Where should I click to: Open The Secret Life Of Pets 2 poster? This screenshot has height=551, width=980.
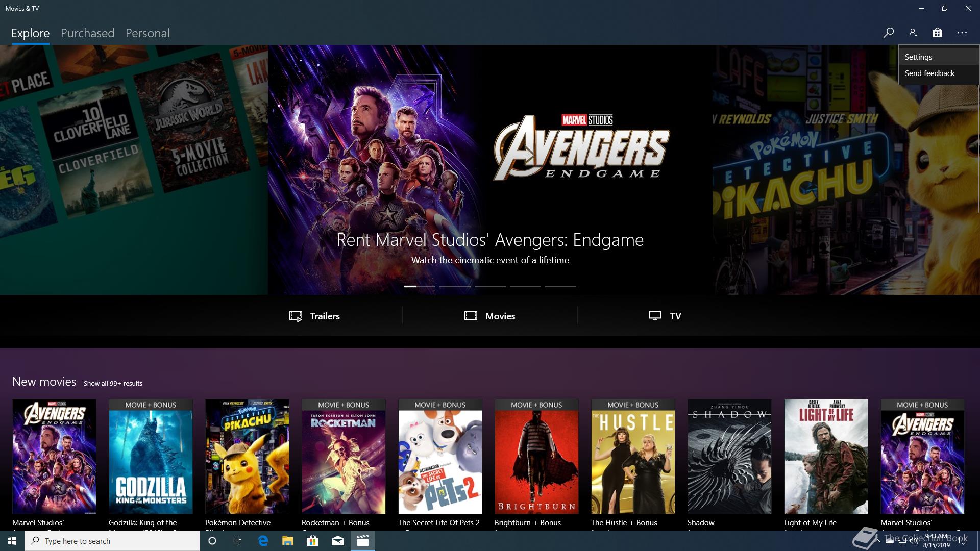point(440,457)
